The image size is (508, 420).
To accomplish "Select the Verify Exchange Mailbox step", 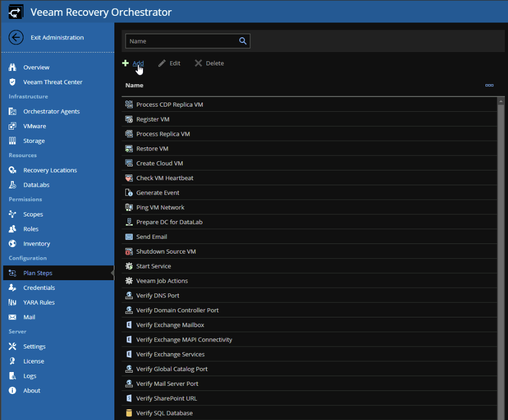I will point(309,325).
